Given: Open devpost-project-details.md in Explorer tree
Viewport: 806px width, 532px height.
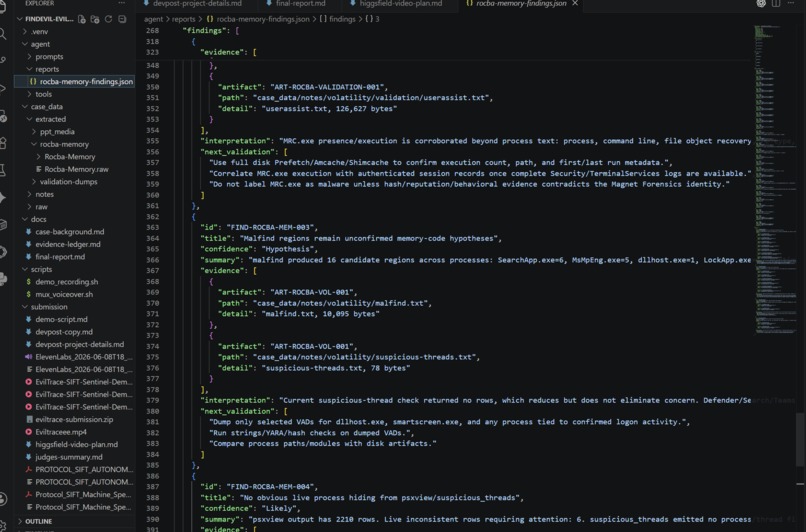Looking at the screenshot, I should (x=75, y=344).
